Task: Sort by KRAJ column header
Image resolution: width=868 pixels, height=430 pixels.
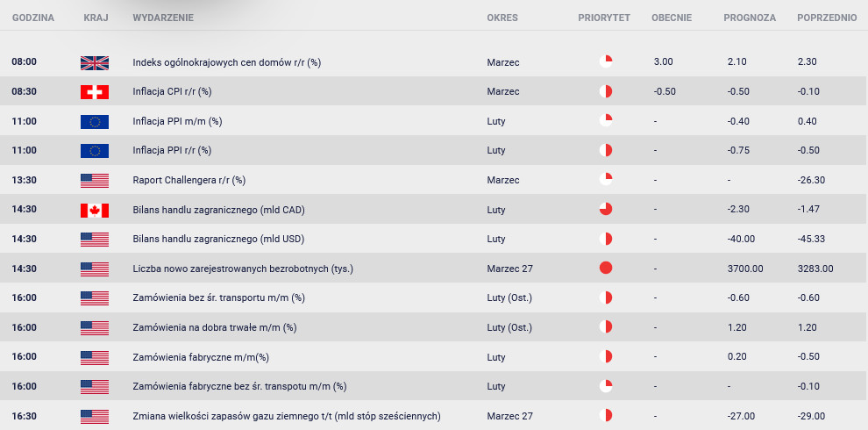Action: click(x=96, y=18)
